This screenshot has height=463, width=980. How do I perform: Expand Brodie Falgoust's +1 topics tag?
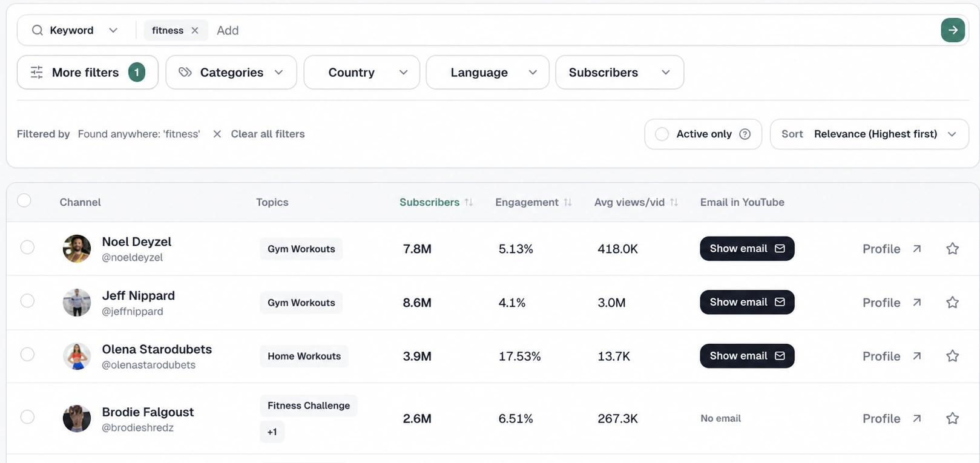(272, 432)
